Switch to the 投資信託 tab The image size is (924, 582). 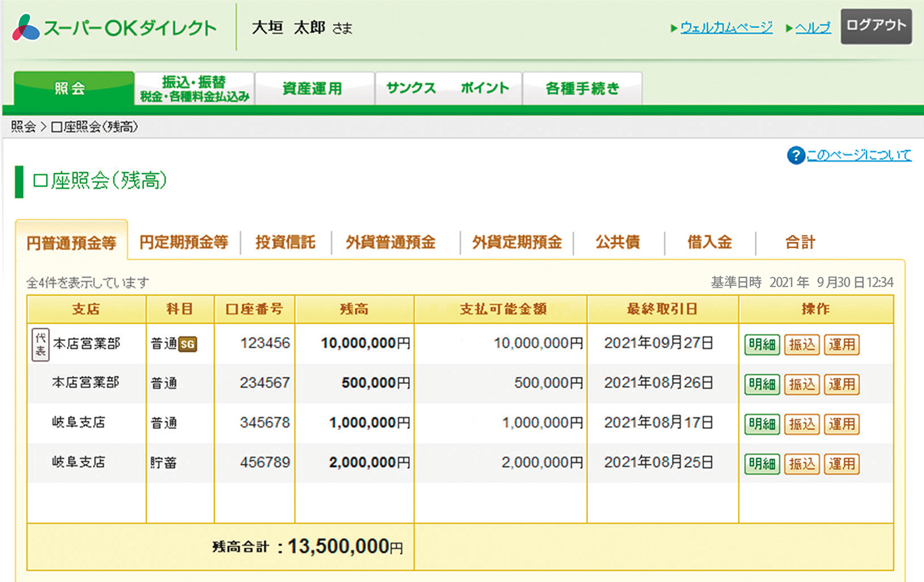[x=285, y=242]
